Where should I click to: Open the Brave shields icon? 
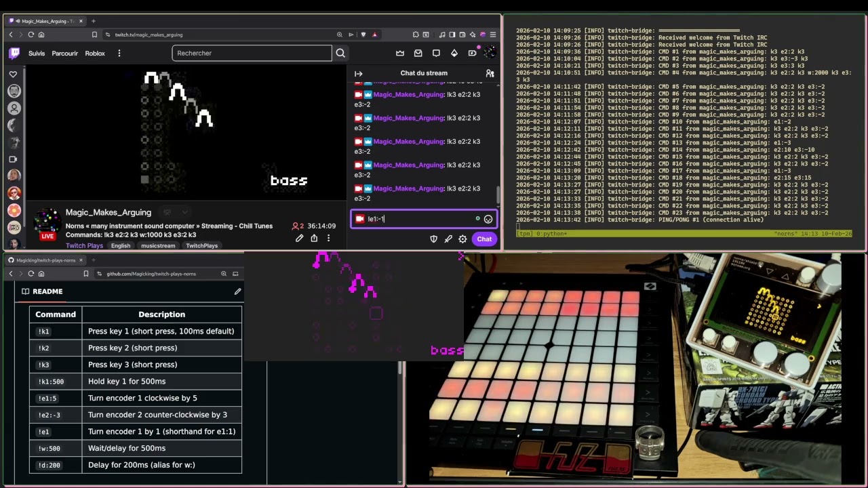click(363, 35)
